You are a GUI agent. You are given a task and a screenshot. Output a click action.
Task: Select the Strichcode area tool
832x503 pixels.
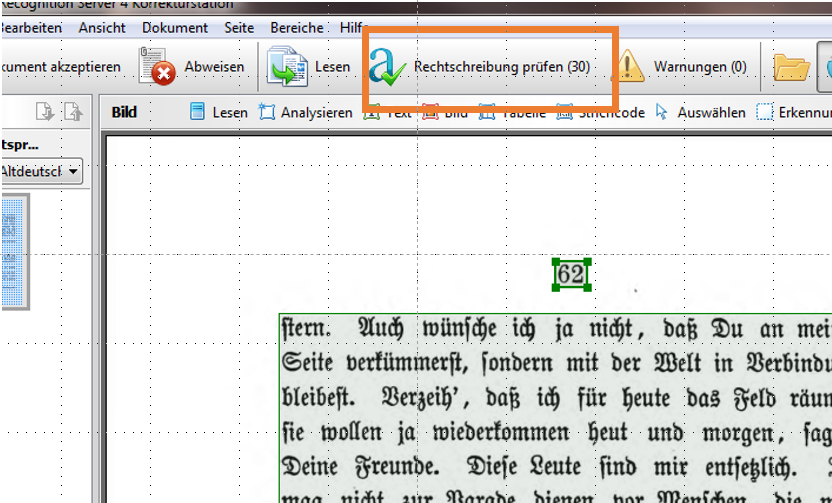point(565,112)
